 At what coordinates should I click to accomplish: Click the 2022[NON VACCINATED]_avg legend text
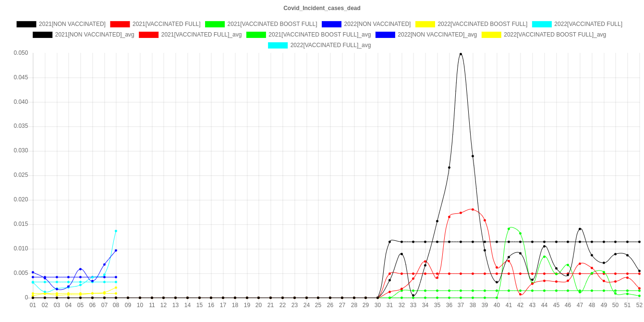pyautogui.click(x=437, y=35)
